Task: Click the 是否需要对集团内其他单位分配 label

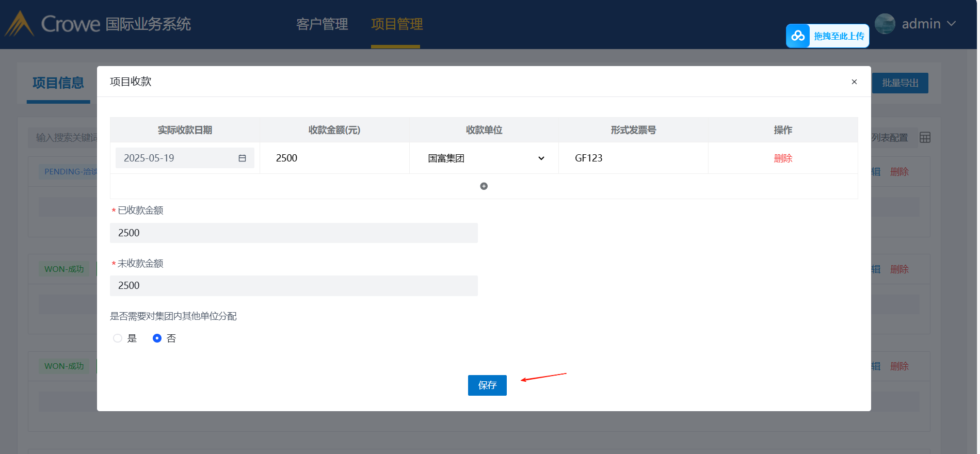Action: (173, 316)
